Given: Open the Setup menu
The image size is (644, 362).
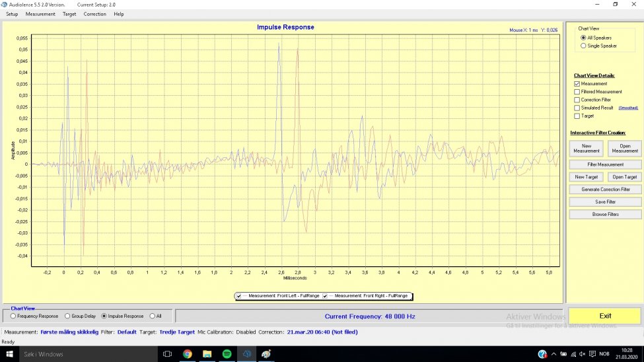Looking at the screenshot, I should (x=12, y=14).
